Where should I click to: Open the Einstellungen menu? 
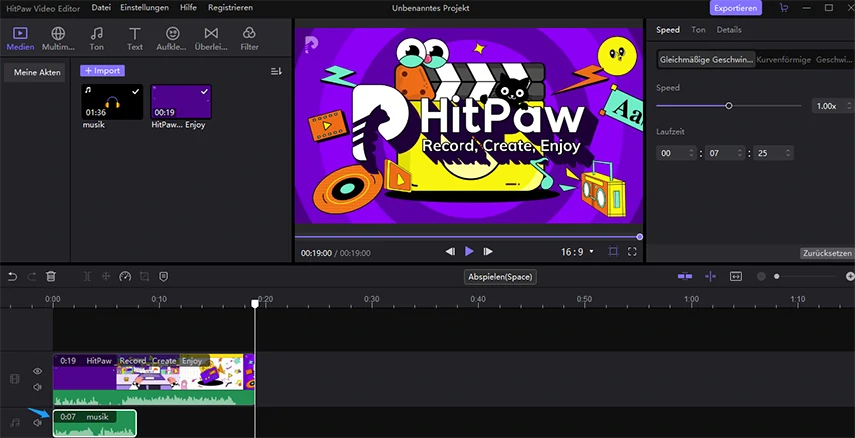144,8
